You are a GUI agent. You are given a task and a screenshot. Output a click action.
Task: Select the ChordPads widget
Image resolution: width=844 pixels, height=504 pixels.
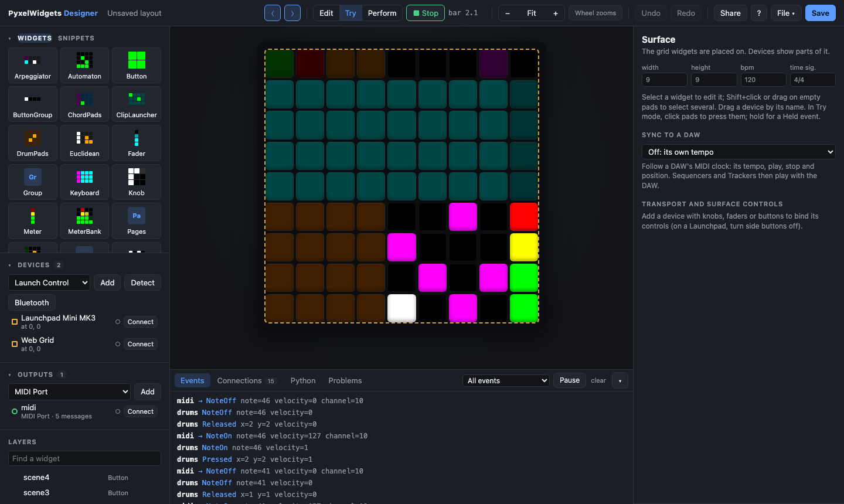tap(84, 104)
